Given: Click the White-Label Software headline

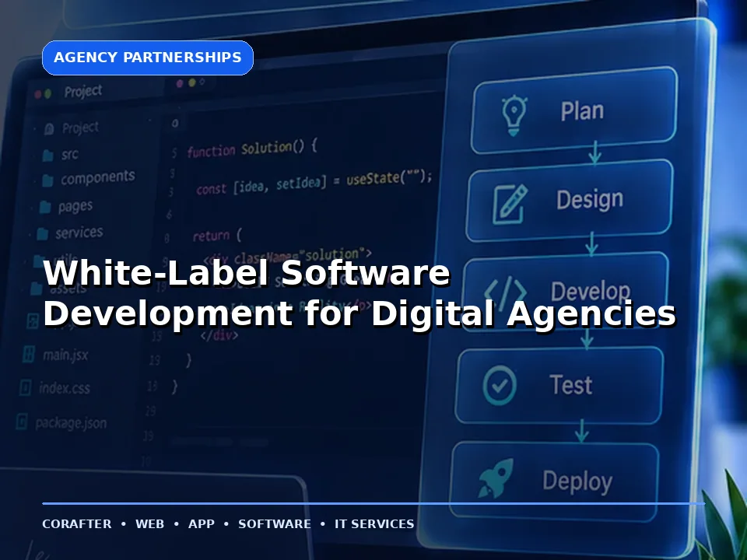Looking at the screenshot, I should pyautogui.click(x=359, y=293).
